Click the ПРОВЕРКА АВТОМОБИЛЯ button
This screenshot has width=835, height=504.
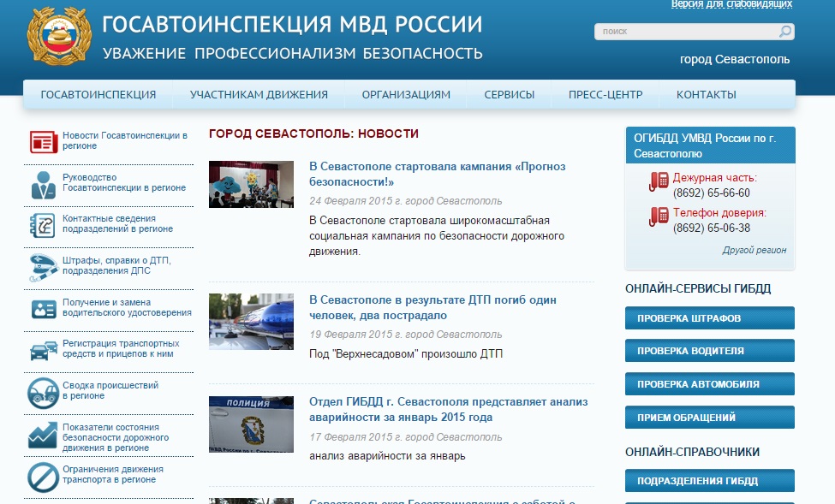point(710,384)
